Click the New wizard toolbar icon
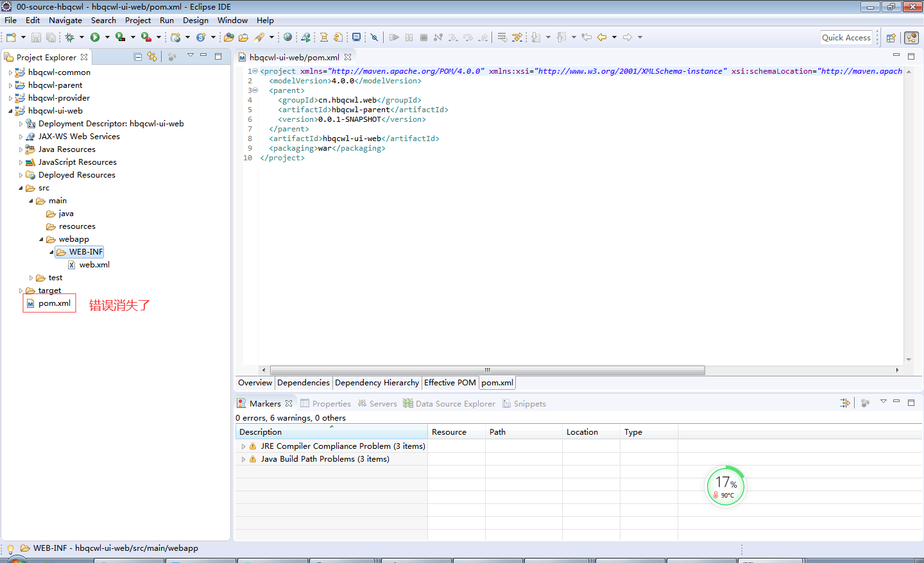 11,37
